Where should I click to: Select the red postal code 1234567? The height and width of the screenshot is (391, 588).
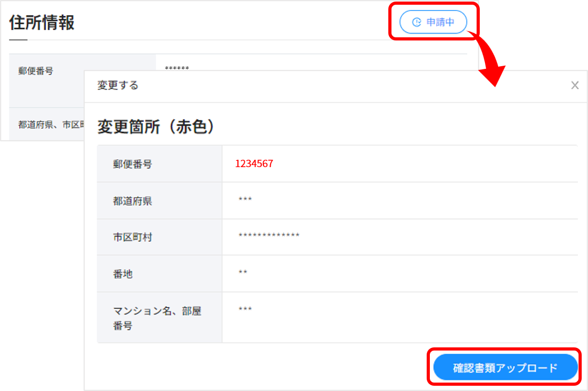pos(254,164)
